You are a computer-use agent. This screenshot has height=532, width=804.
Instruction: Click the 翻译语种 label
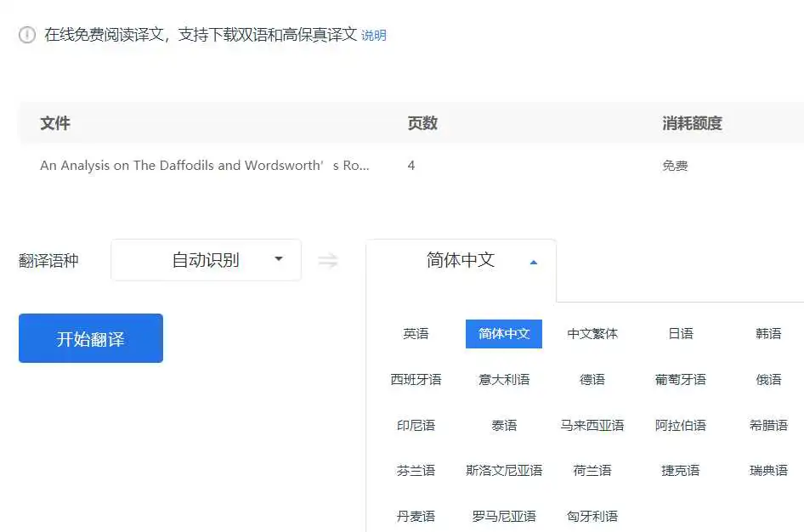point(48,260)
